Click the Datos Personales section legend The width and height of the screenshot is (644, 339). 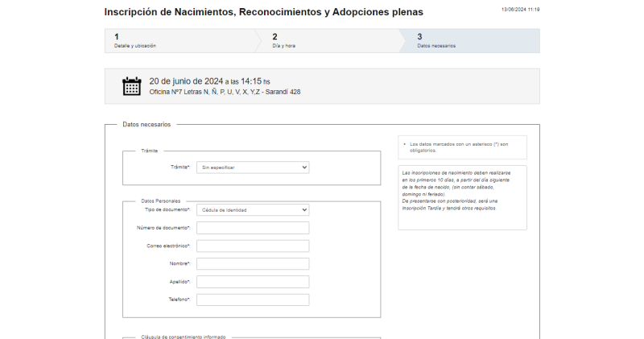(x=161, y=201)
